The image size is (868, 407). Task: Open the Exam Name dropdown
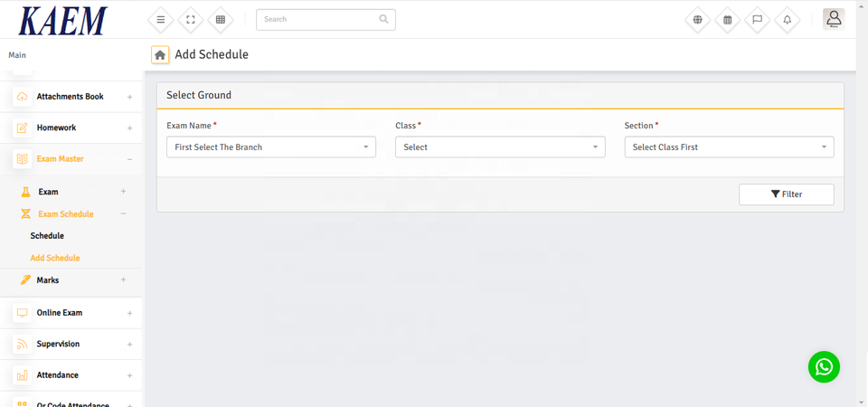(x=271, y=147)
